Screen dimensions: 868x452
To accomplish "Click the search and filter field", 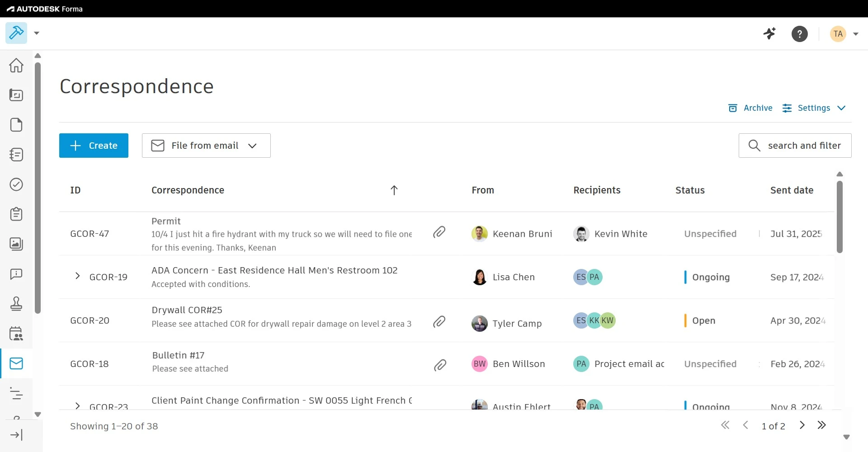I will (795, 146).
